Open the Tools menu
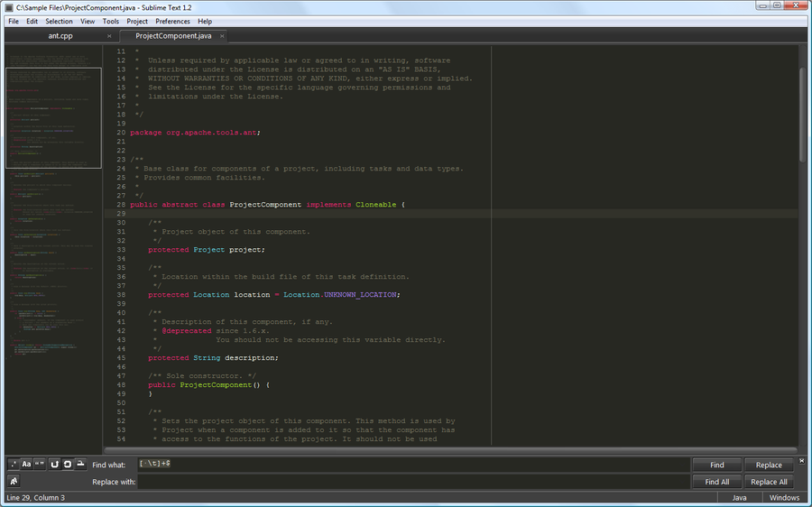812x507 pixels. (111, 22)
